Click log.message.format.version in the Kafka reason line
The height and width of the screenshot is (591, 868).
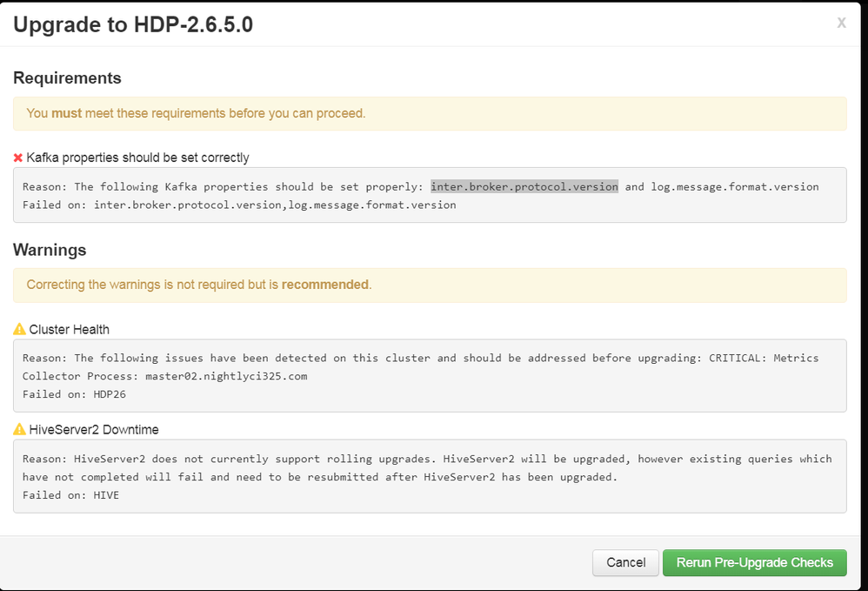pyautogui.click(x=735, y=186)
